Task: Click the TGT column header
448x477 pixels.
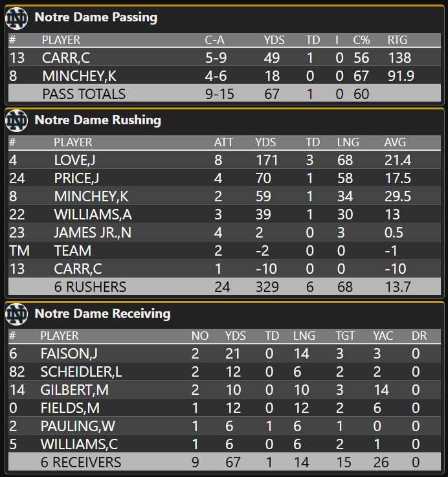Action: pos(345,336)
